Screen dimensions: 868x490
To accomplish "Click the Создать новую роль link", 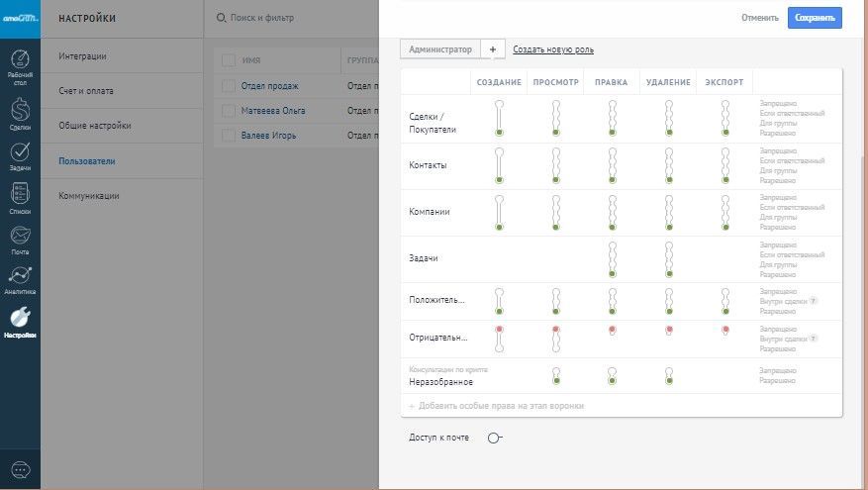I will pyautogui.click(x=553, y=49).
